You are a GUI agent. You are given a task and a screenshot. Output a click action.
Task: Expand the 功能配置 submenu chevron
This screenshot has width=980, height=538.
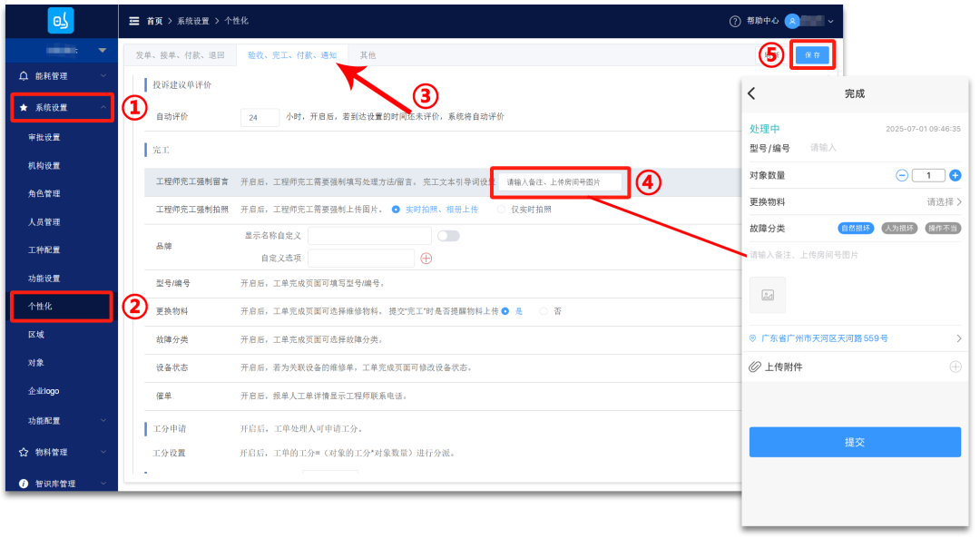tap(103, 421)
